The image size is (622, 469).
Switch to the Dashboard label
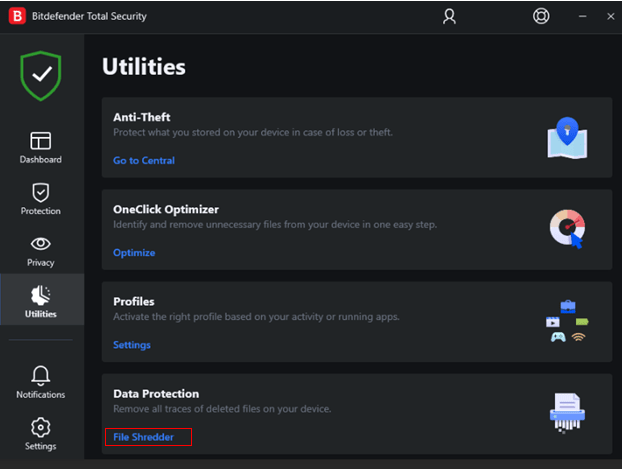(x=40, y=160)
